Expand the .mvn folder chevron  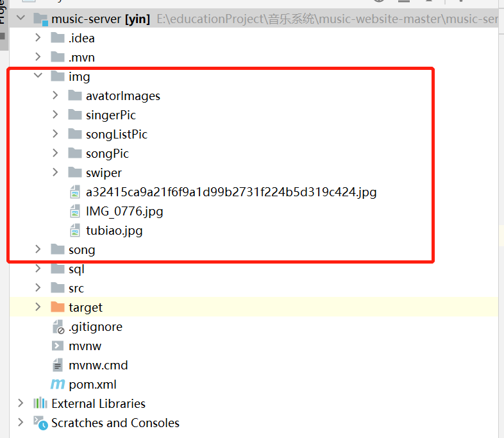click(x=38, y=57)
